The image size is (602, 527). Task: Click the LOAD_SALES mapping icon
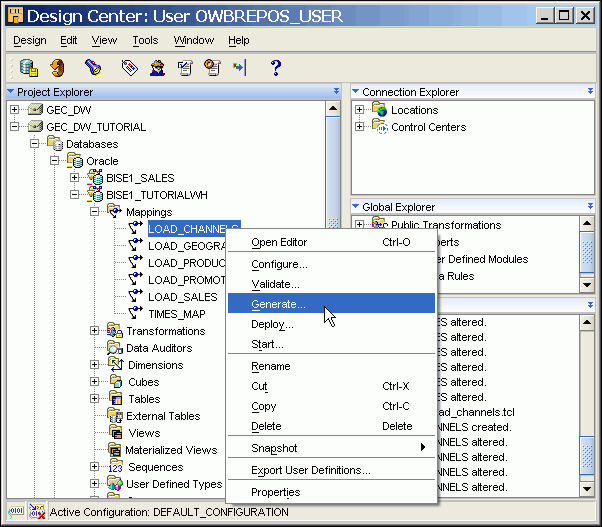tap(136, 296)
